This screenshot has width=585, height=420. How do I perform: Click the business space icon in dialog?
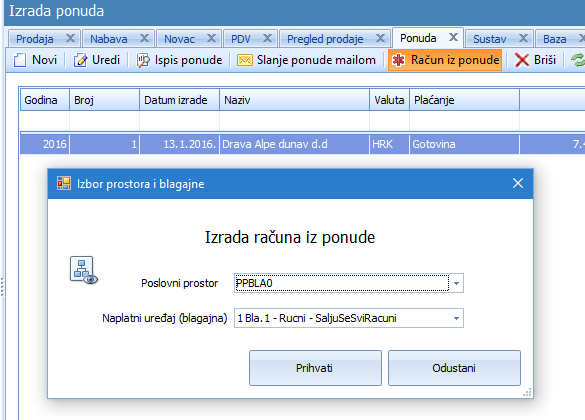[x=84, y=270]
